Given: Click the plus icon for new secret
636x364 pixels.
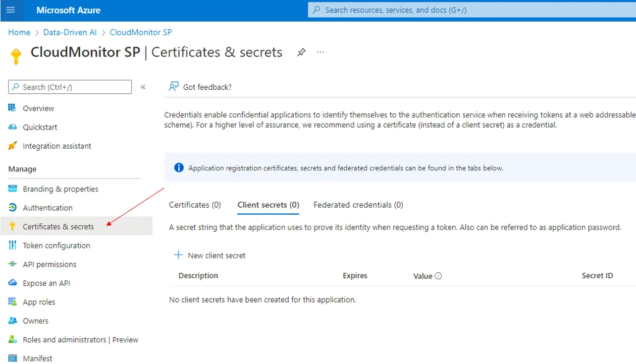Looking at the screenshot, I should pos(178,255).
